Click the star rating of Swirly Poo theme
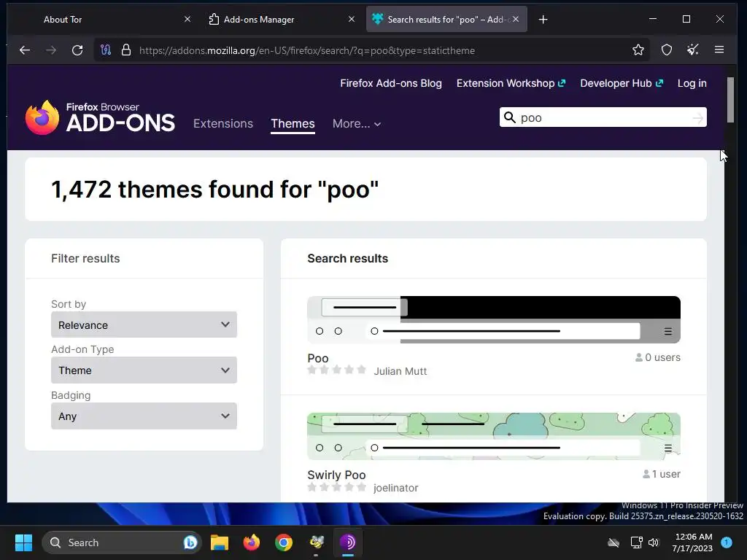 point(336,486)
